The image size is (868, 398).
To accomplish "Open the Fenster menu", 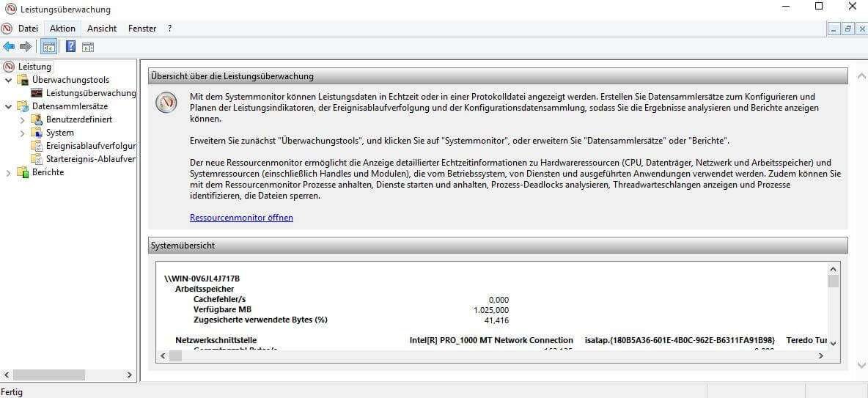I will [142, 29].
